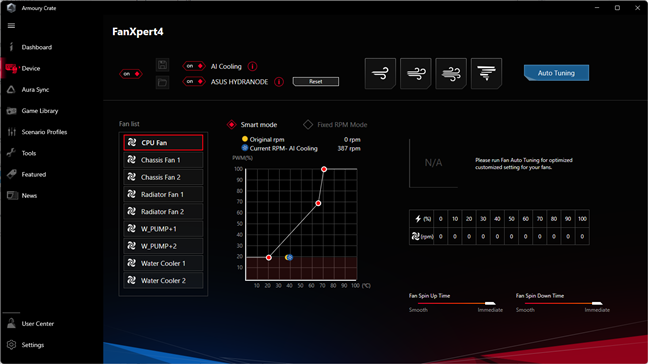
Task: Open the News section
Action: (x=29, y=196)
